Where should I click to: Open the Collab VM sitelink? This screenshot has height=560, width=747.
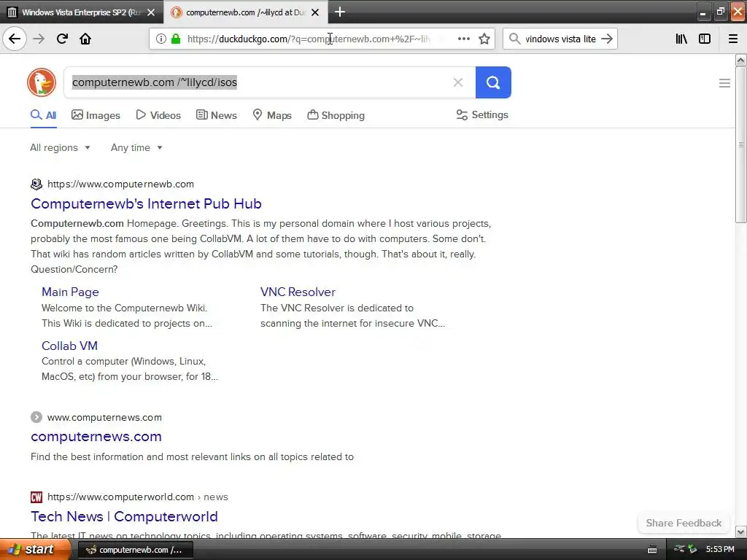69,346
